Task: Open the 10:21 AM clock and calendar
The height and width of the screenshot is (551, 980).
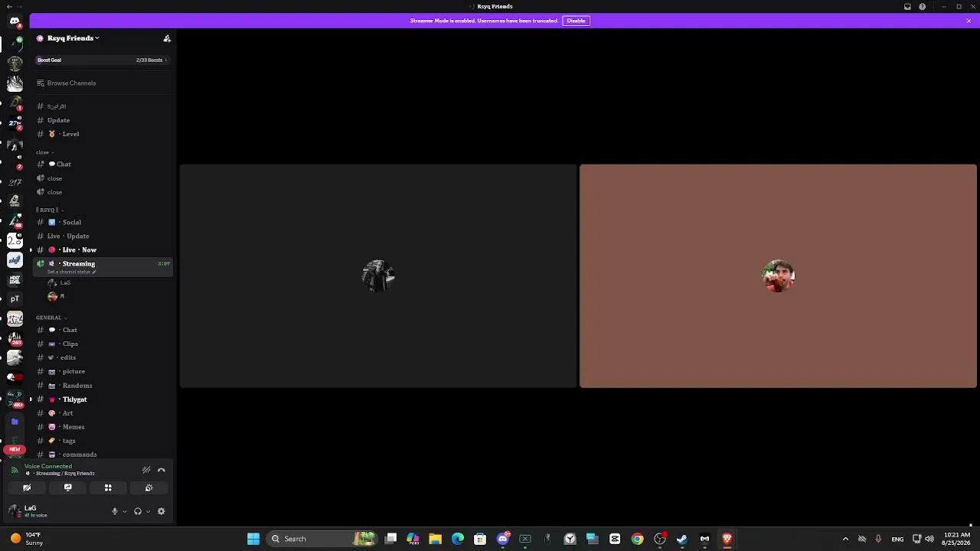Action: (957, 539)
